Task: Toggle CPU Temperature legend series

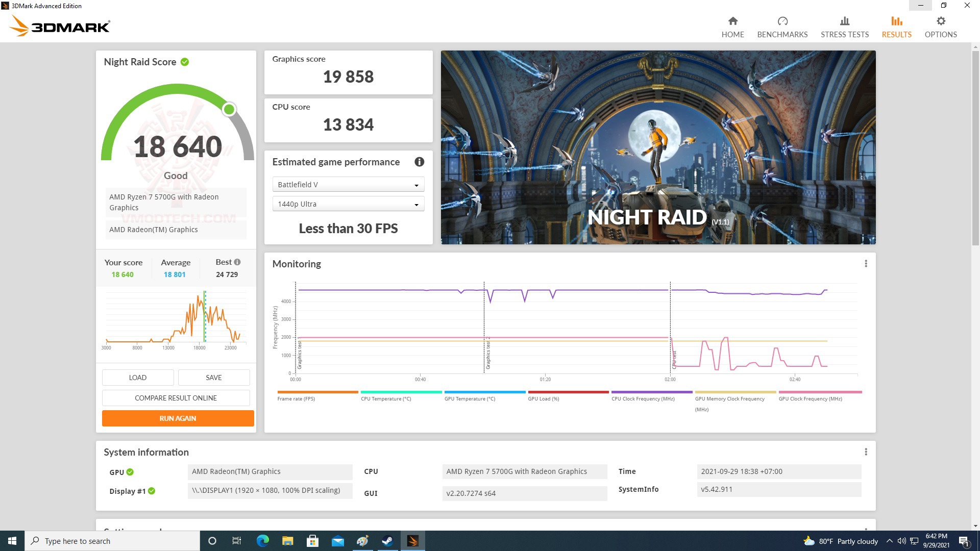Action: pos(385,398)
